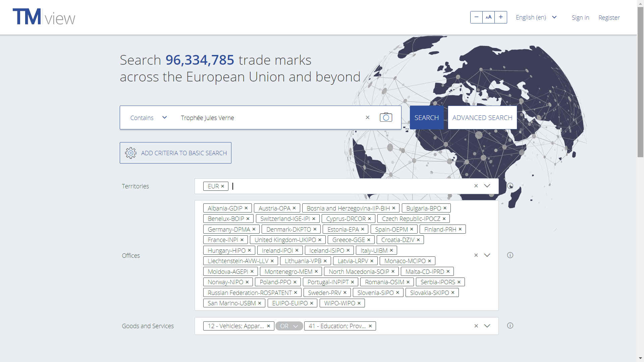This screenshot has width=644, height=362.
Task: Remove Albania-GDIP office tag
Action: click(x=246, y=208)
